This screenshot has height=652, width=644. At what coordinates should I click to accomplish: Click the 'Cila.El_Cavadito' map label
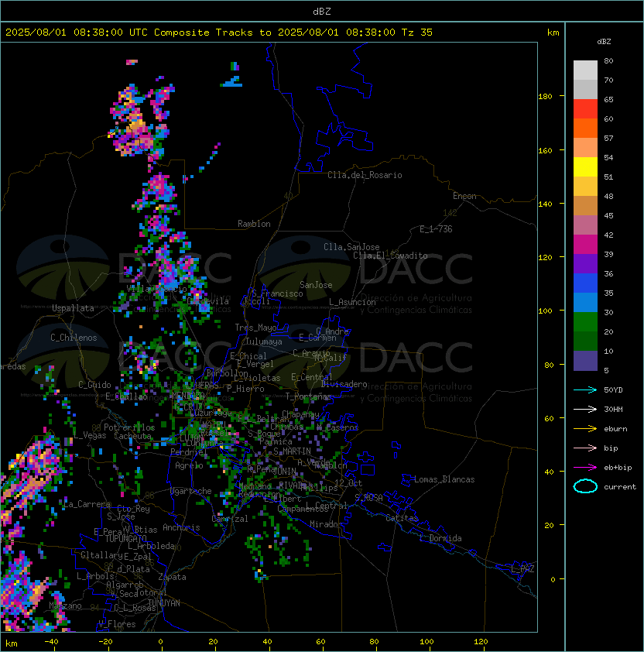click(390, 256)
